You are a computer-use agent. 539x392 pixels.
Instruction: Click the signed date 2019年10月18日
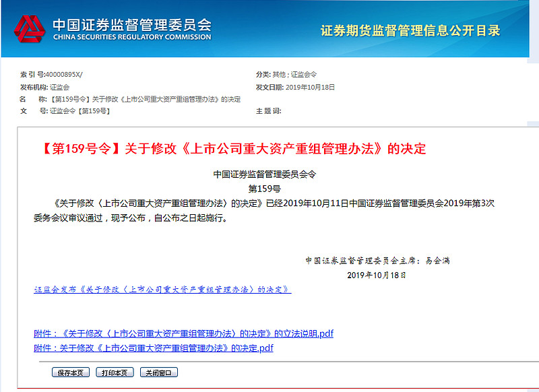coord(377,275)
